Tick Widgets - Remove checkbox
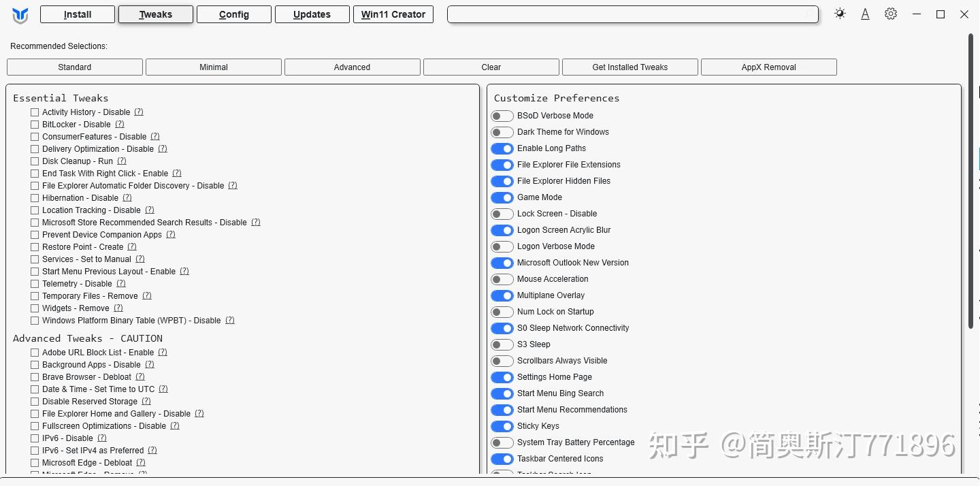Viewport: 980px width, 486px height. [35, 308]
